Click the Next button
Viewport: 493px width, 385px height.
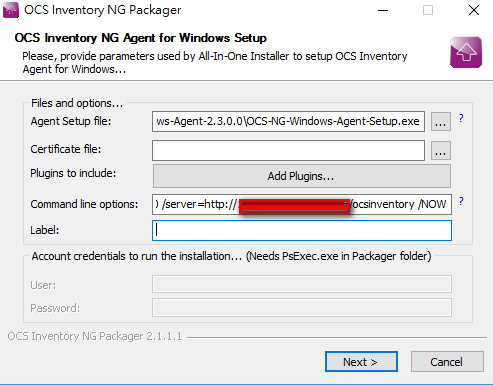click(361, 362)
